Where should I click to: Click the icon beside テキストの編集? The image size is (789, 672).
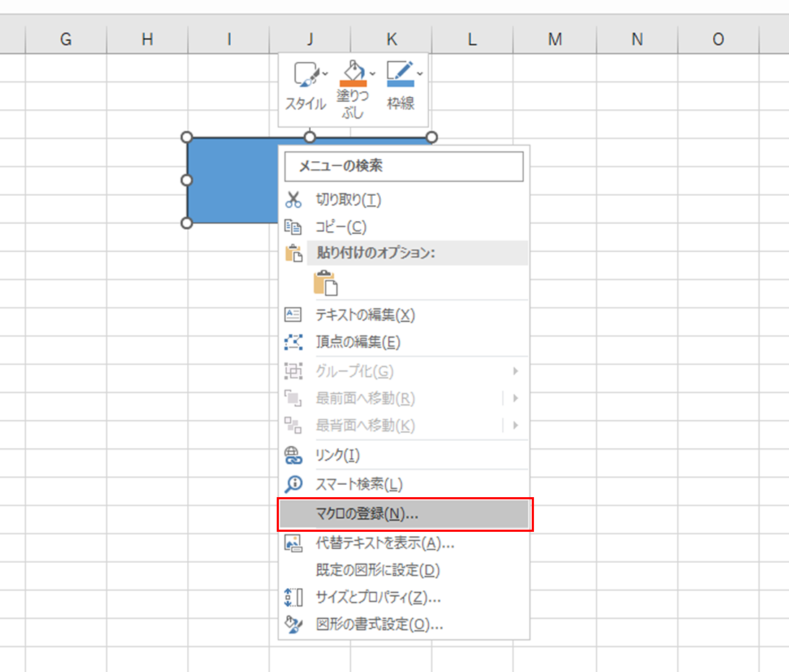(x=293, y=314)
